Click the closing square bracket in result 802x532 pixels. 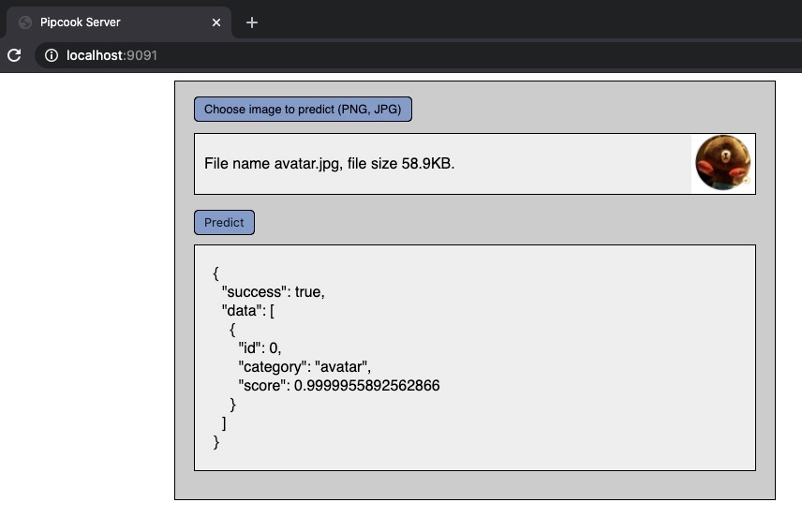[x=224, y=422]
